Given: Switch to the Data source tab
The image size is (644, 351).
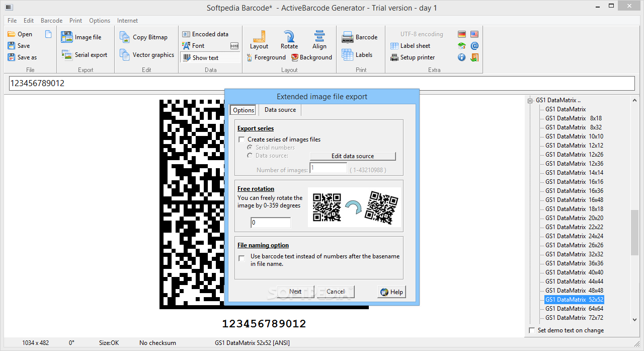Looking at the screenshot, I should (x=280, y=110).
